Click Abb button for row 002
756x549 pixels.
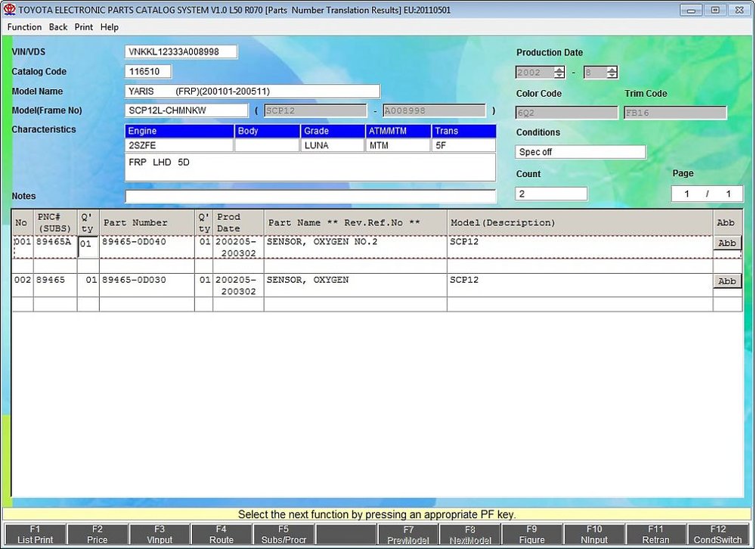click(x=727, y=281)
